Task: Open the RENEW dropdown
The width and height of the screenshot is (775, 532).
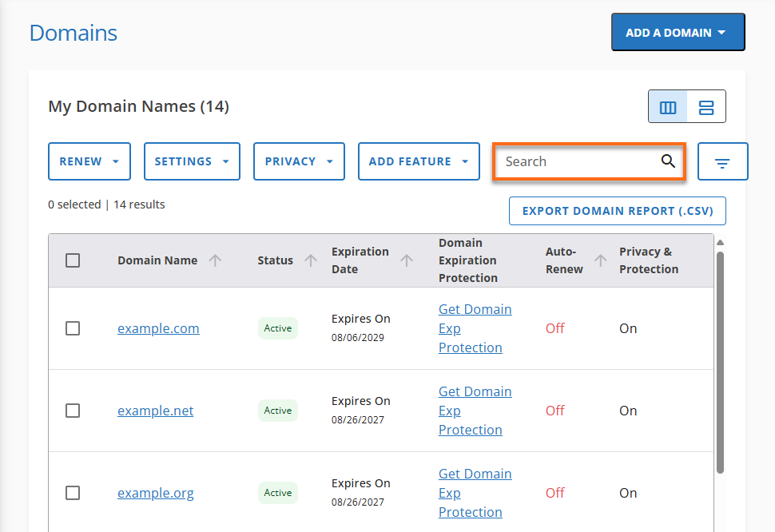Action: click(89, 161)
